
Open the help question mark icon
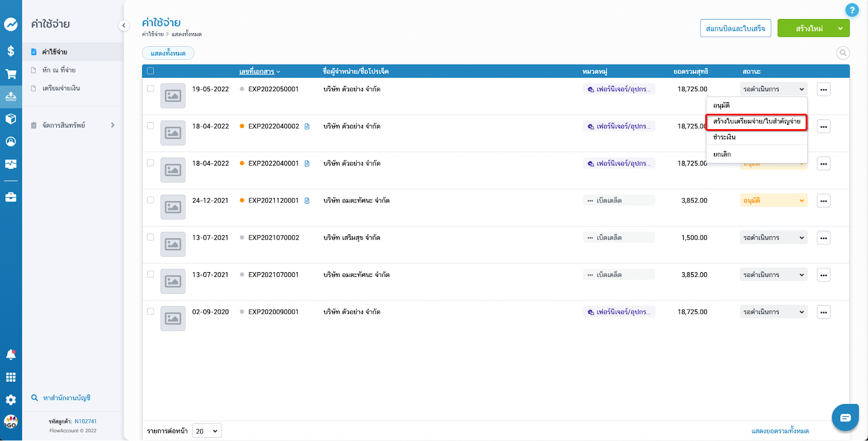[852, 10]
